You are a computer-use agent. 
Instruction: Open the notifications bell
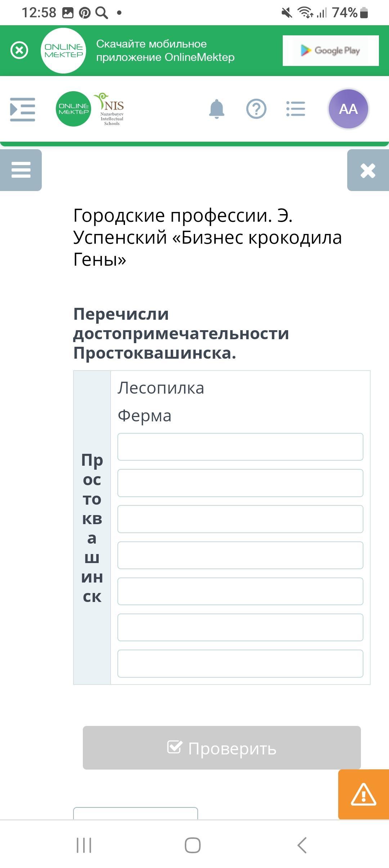[x=216, y=109]
